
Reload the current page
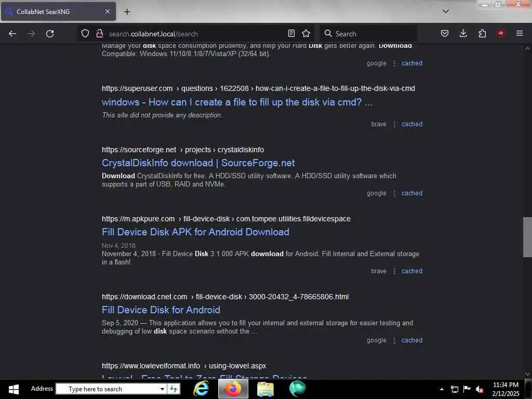(50, 34)
